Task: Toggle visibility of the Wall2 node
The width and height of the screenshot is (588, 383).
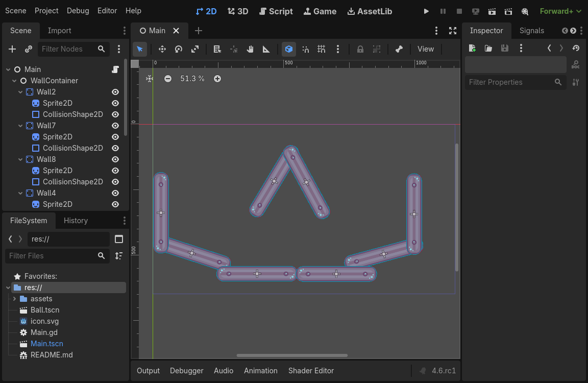Action: pyautogui.click(x=115, y=92)
